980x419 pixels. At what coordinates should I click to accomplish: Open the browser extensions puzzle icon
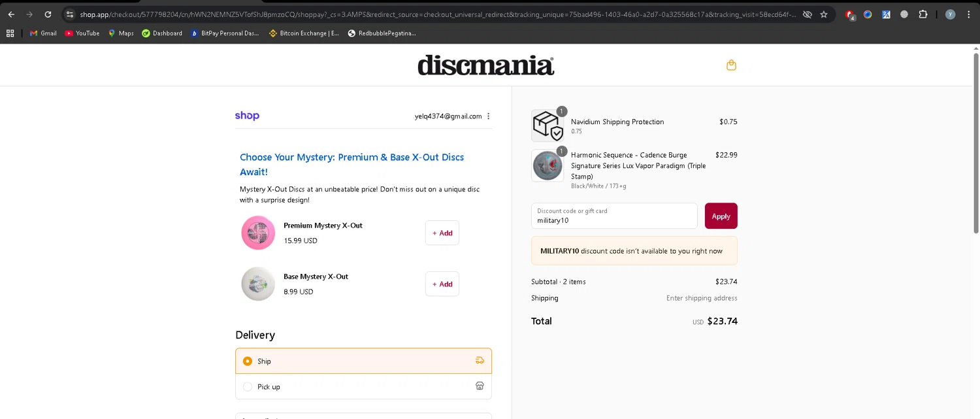click(x=923, y=14)
